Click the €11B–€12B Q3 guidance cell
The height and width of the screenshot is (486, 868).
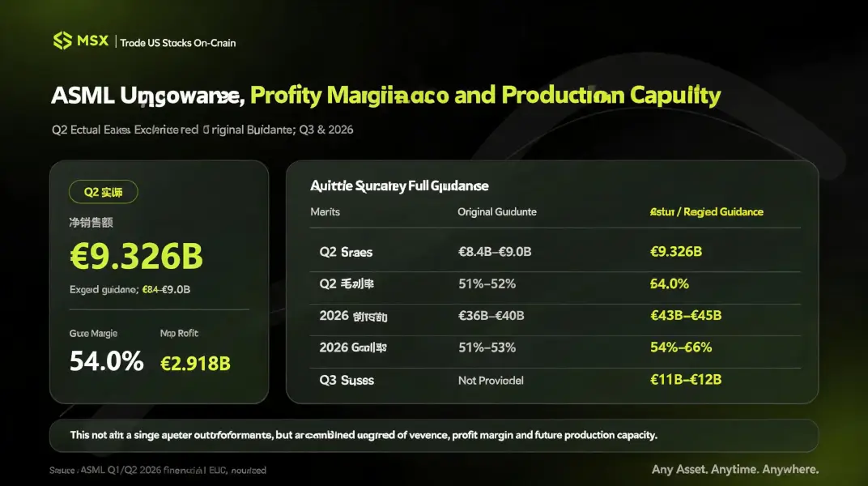(x=685, y=380)
